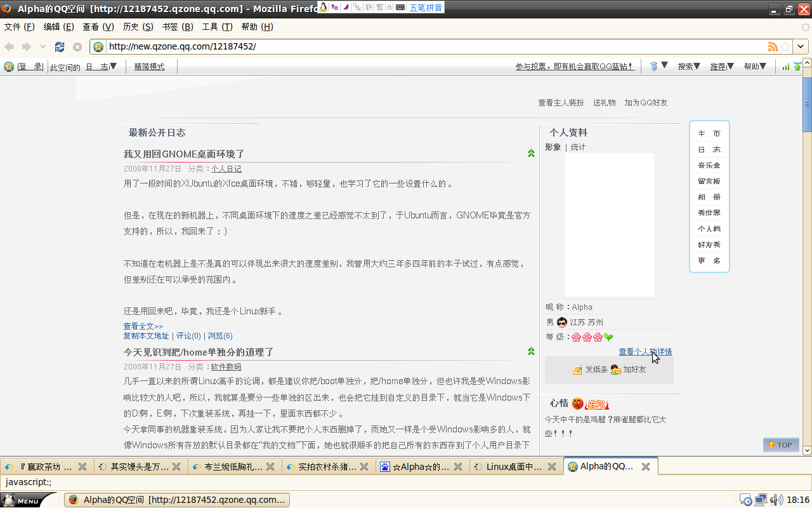Click the 送礼物 link

pos(604,102)
